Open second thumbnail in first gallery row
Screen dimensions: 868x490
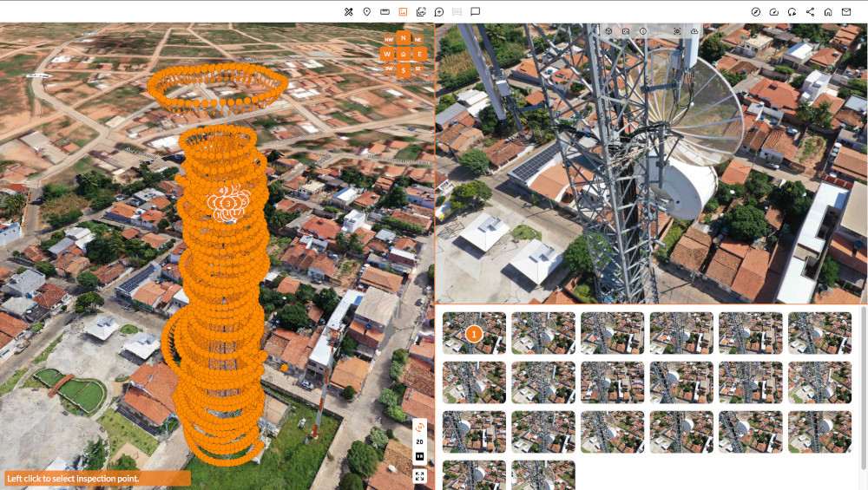tap(543, 333)
